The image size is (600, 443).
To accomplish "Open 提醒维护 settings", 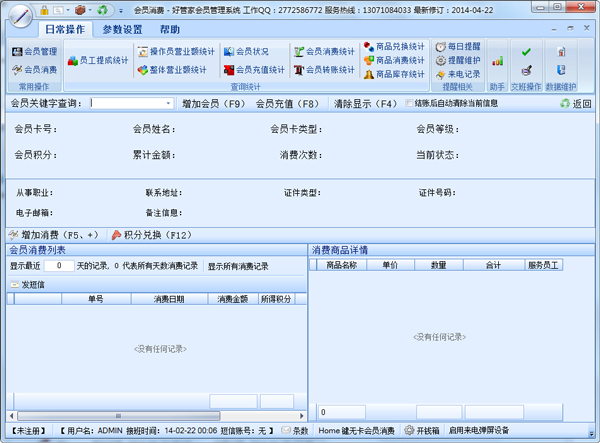I will pos(458,60).
